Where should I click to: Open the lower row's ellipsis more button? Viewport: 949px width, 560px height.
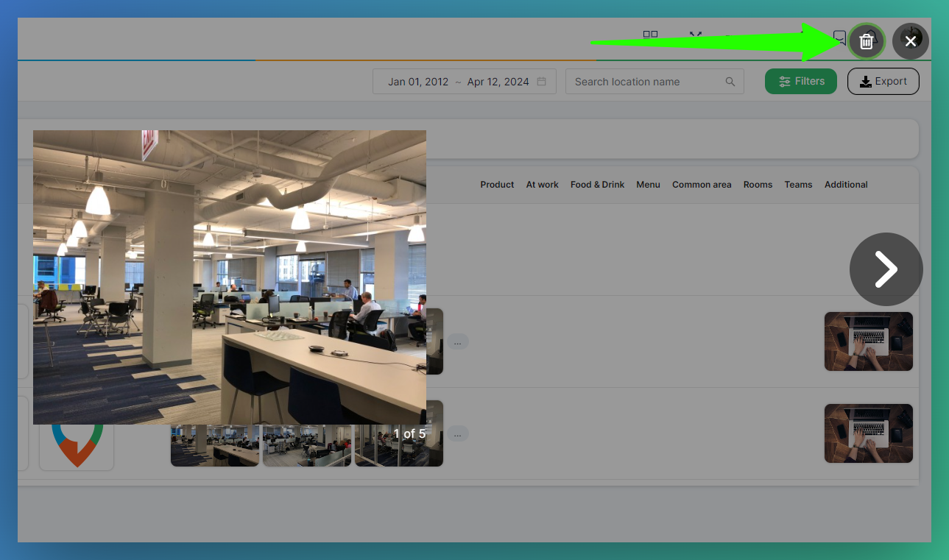click(x=458, y=433)
